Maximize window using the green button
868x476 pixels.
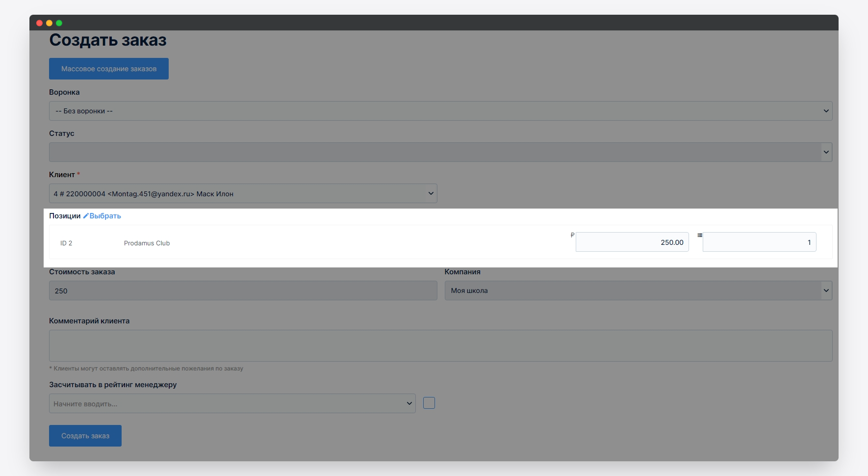[x=59, y=23]
